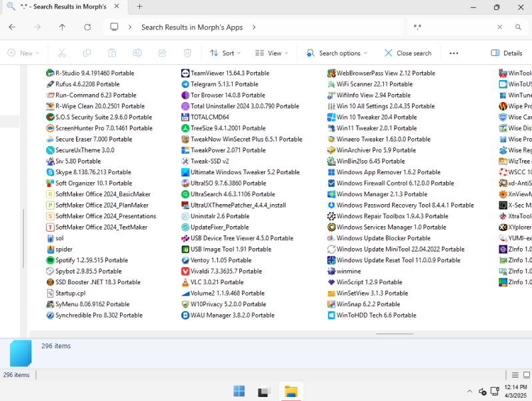Open Task View on the taskbar
Screen dimensions: 532x401
click(x=264, y=392)
